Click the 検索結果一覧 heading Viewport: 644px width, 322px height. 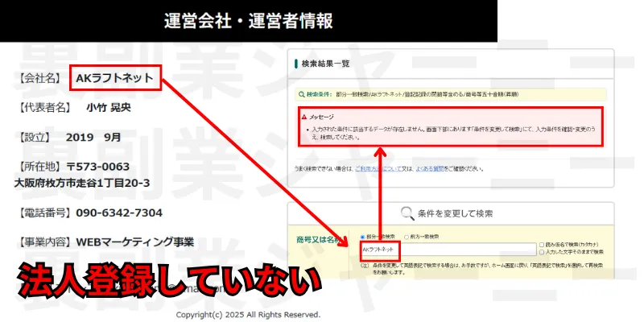326,64
